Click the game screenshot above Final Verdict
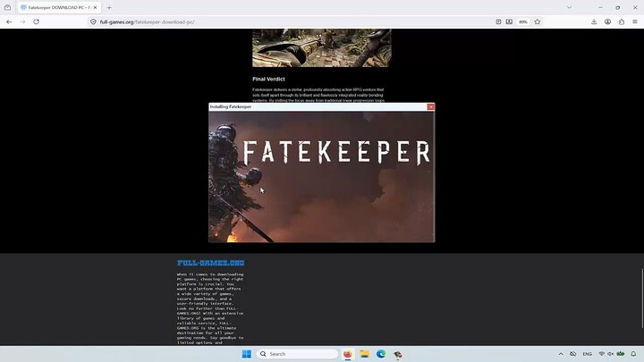 pos(322,47)
